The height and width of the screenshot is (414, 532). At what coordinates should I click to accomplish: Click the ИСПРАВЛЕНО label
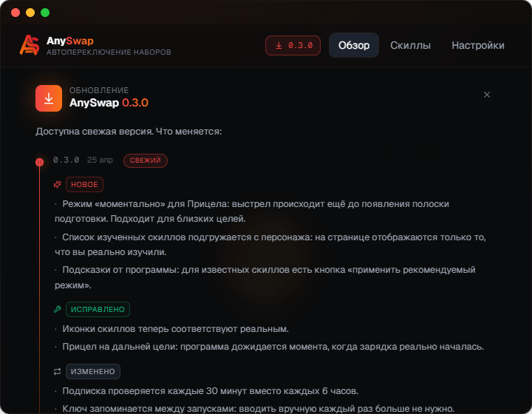click(98, 310)
